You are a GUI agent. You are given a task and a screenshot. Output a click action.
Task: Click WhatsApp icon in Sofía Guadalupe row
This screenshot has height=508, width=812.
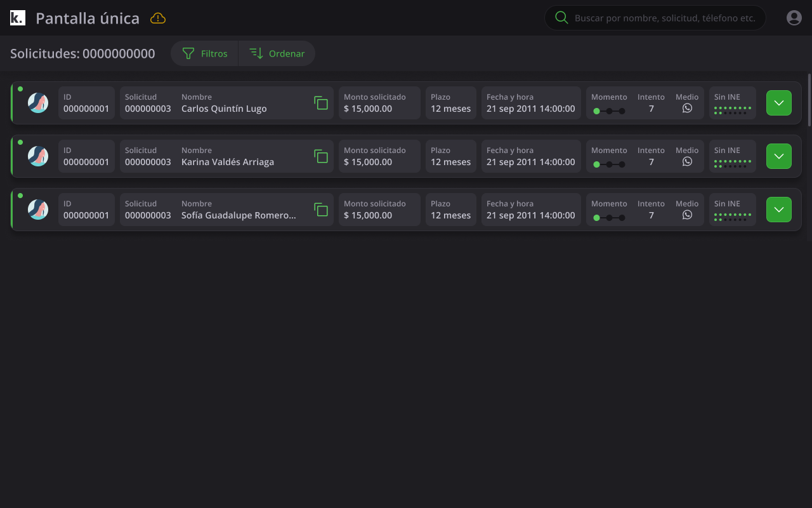(x=687, y=215)
